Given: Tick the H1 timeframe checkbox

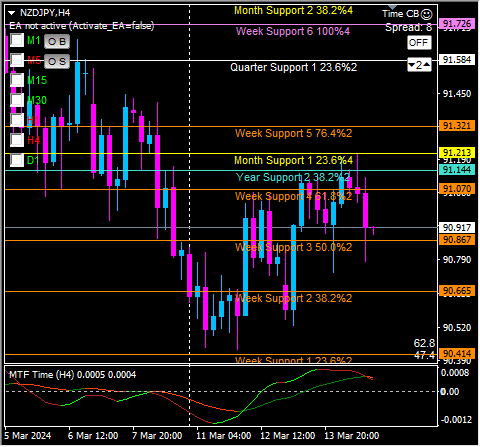Looking at the screenshot, I should [17, 120].
